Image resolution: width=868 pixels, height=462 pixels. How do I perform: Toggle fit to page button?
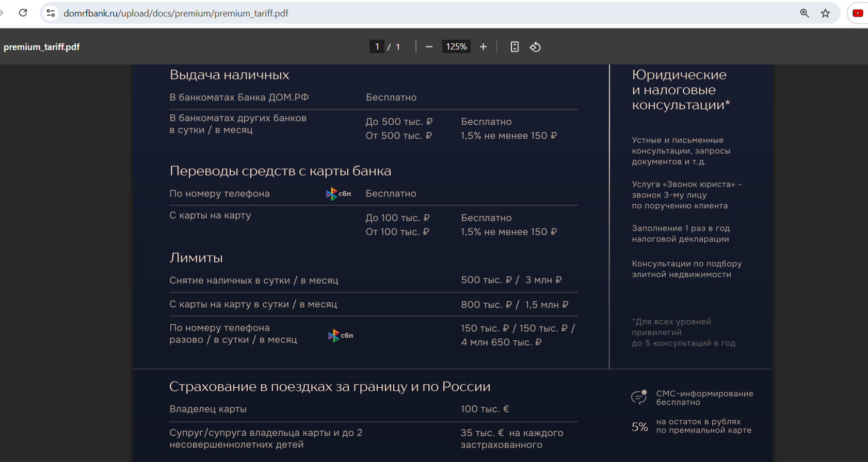(x=515, y=47)
